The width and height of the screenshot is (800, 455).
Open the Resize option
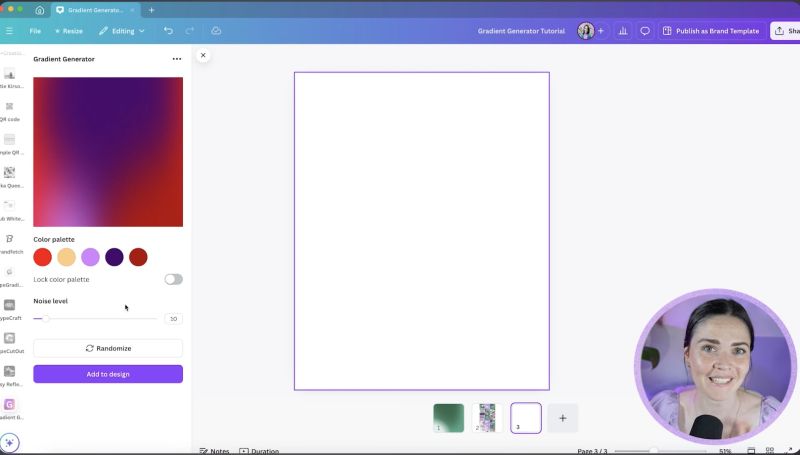(x=69, y=31)
